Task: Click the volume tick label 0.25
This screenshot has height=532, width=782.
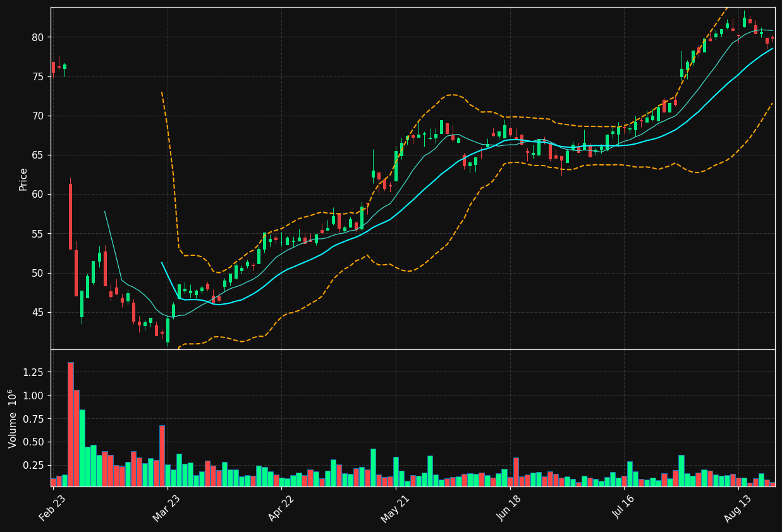Action: pyautogui.click(x=33, y=465)
